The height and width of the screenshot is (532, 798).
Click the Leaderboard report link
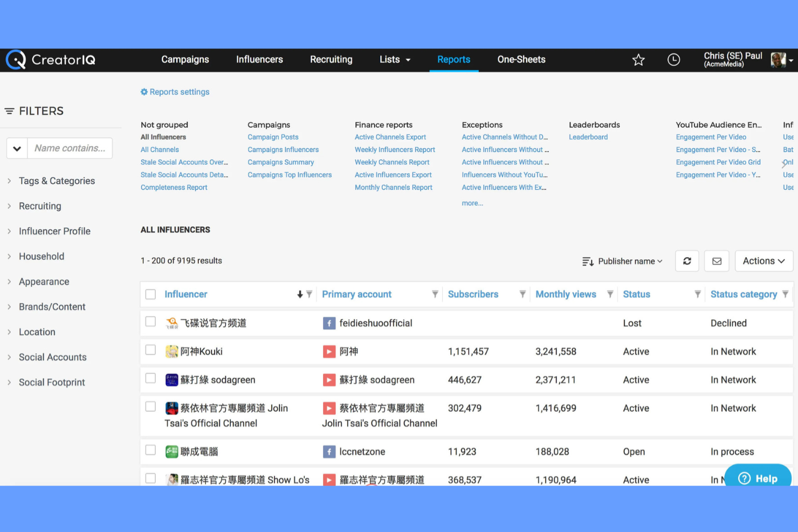pos(588,137)
